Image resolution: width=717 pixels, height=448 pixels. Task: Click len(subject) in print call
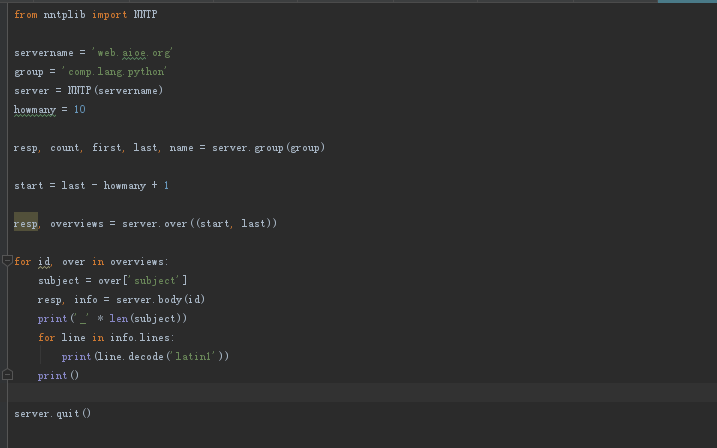point(145,319)
